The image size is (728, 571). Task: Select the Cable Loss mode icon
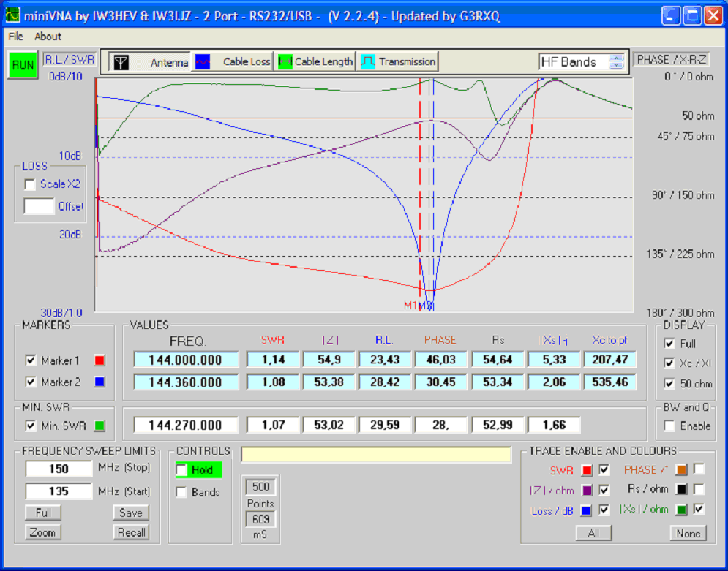[x=201, y=62]
